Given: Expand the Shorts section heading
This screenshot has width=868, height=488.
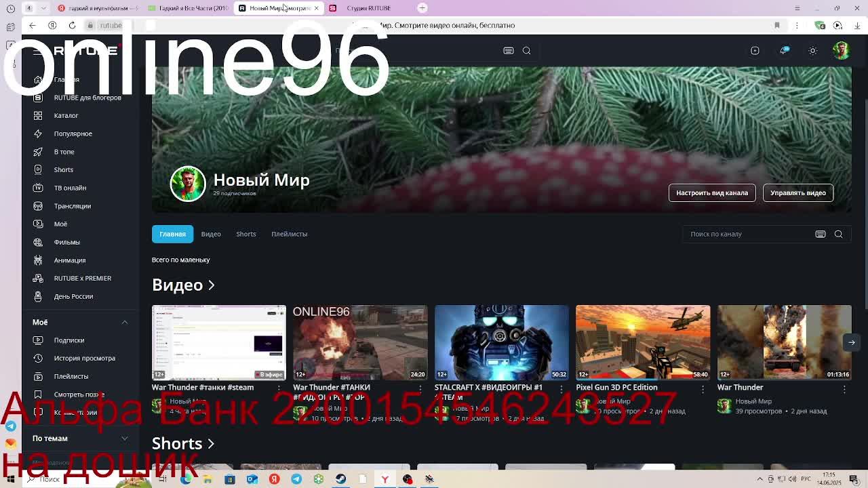Looking at the screenshot, I should [x=183, y=443].
